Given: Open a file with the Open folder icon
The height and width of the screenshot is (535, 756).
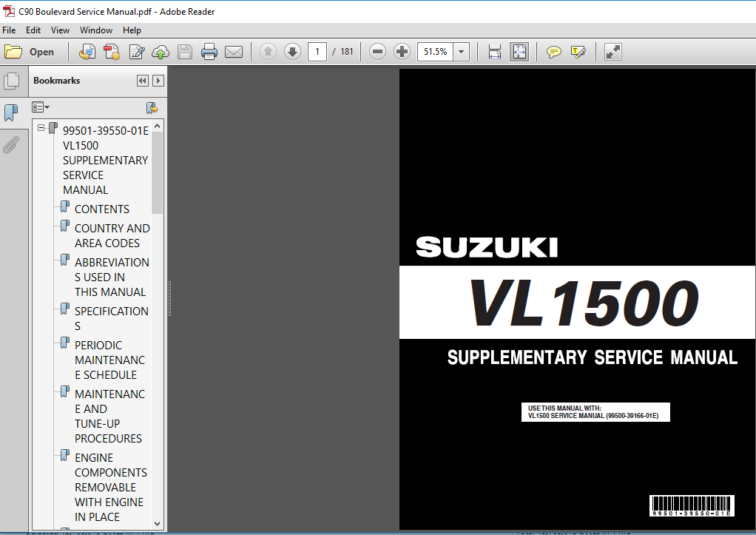Looking at the screenshot, I should (13, 52).
